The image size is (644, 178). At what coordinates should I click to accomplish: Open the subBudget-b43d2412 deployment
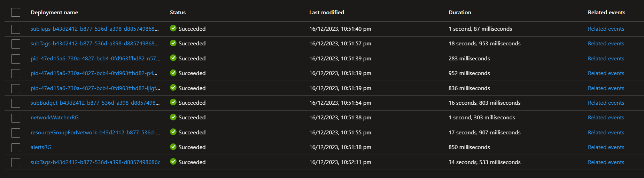[x=95, y=103]
